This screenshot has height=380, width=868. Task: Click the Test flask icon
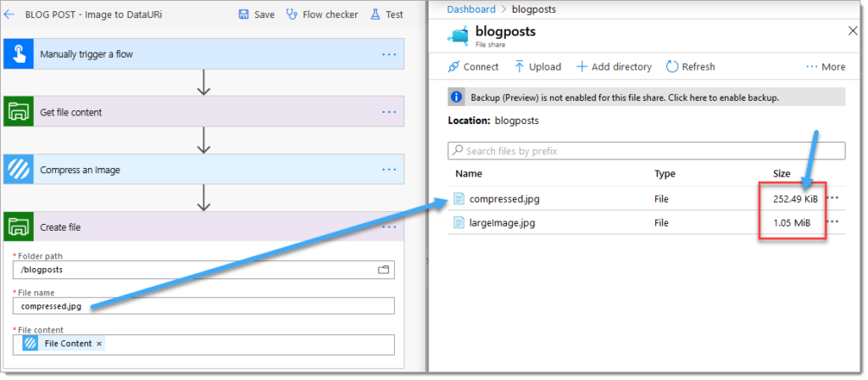point(376,14)
